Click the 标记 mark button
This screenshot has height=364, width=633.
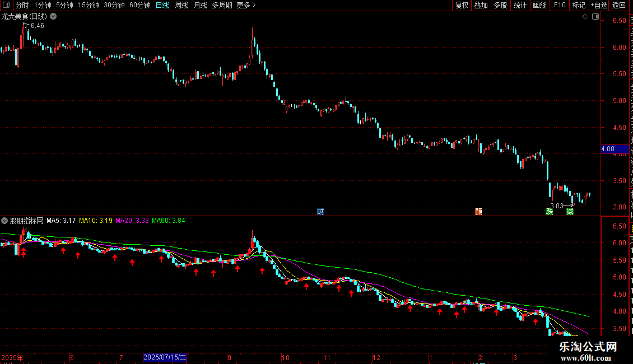[x=579, y=5]
